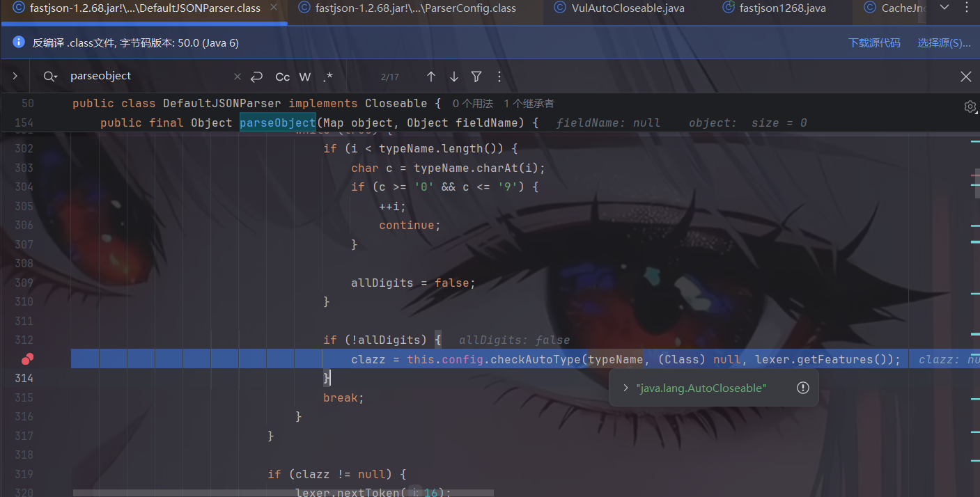Open search results filter icon
980x497 pixels.
(476, 77)
